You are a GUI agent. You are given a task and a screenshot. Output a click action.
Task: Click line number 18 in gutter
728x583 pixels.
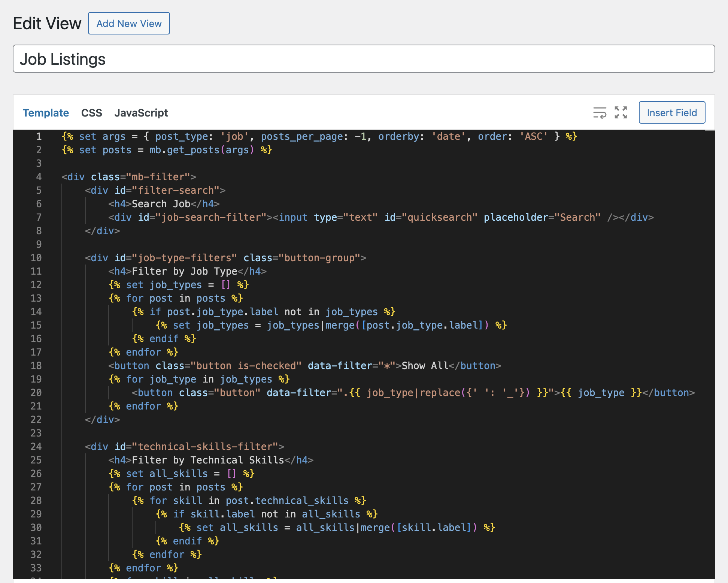pyautogui.click(x=36, y=366)
